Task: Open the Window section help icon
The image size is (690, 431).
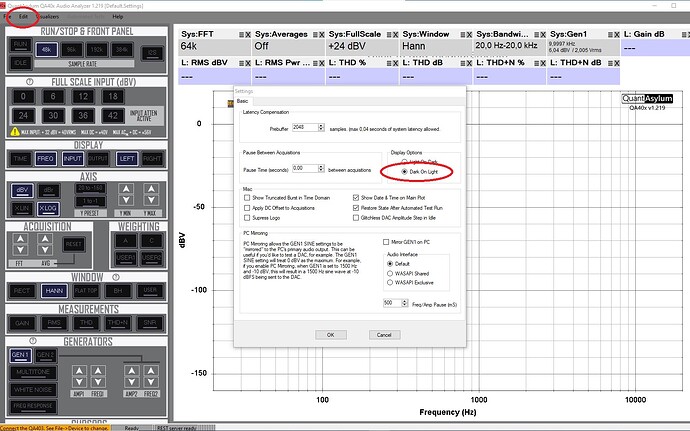Action: coord(116,277)
